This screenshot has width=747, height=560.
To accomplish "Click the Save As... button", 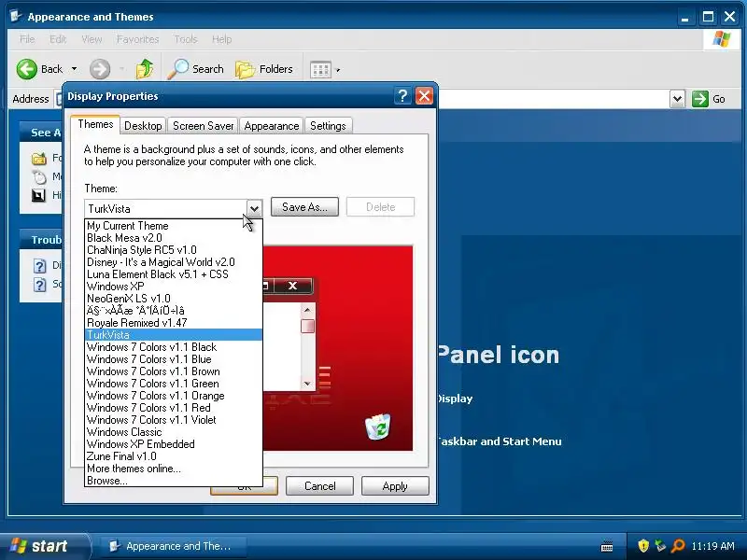I will [x=304, y=207].
